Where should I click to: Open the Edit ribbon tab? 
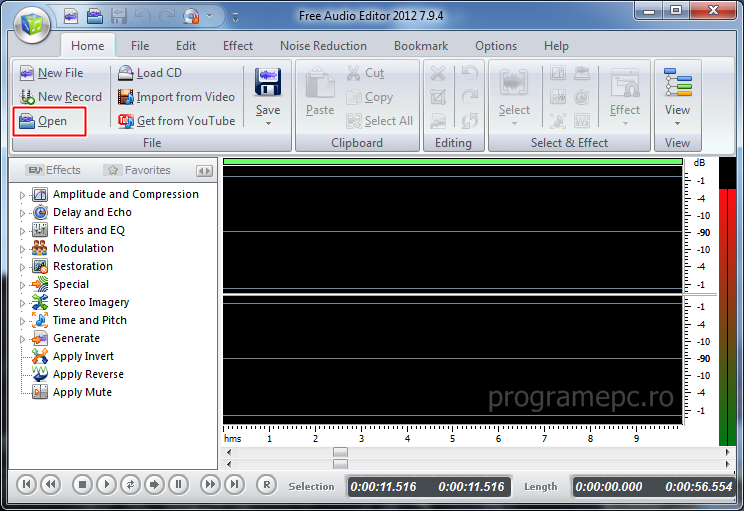coord(186,46)
